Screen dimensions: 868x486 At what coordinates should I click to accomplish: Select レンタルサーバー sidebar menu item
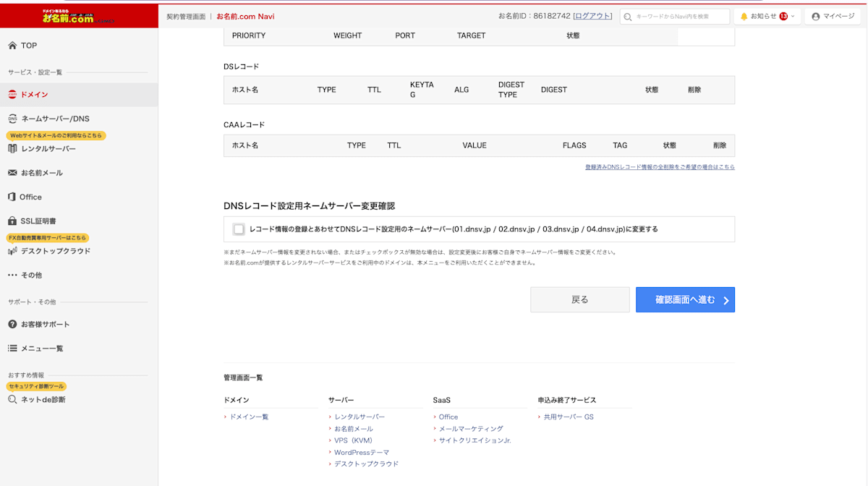48,148
